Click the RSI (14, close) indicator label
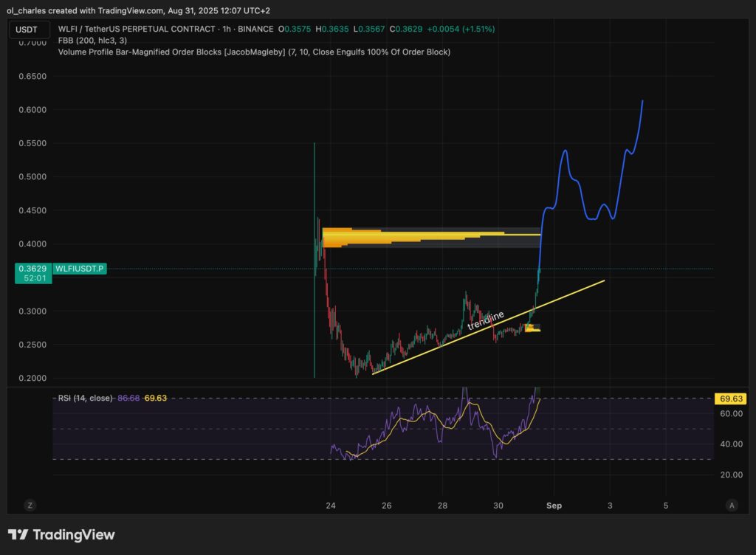The height and width of the screenshot is (555, 756). (86, 398)
